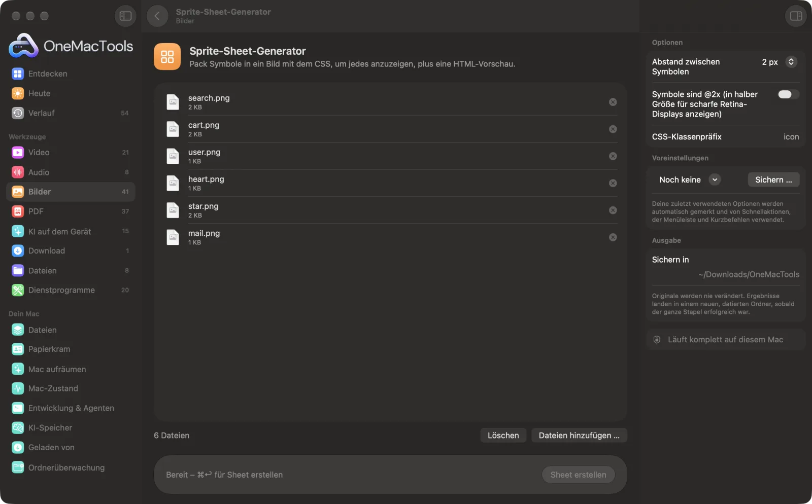Edit the CSS-Klassenpräfix icon field
This screenshot has height=504, width=812.
[x=791, y=137]
